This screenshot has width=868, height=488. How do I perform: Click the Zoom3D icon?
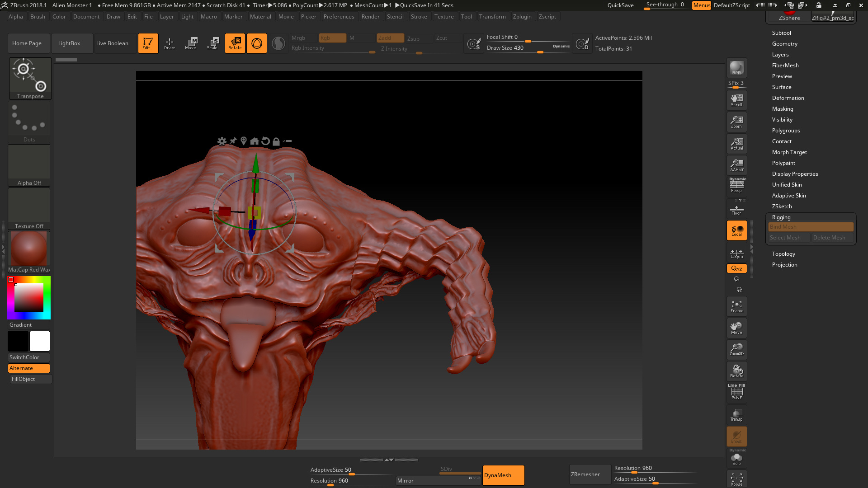pos(736,350)
